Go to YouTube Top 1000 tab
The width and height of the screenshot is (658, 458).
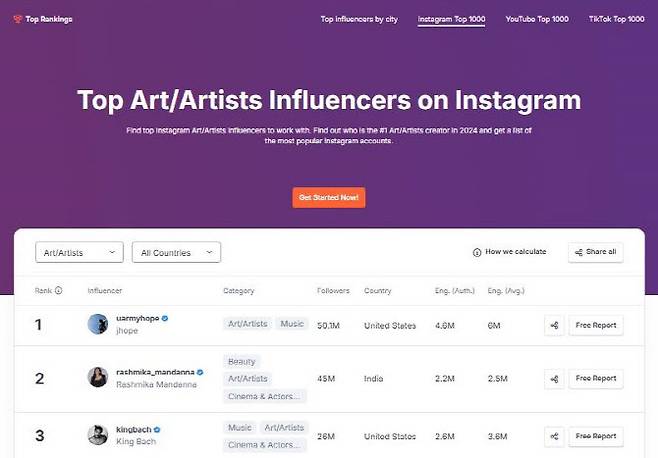coord(537,19)
